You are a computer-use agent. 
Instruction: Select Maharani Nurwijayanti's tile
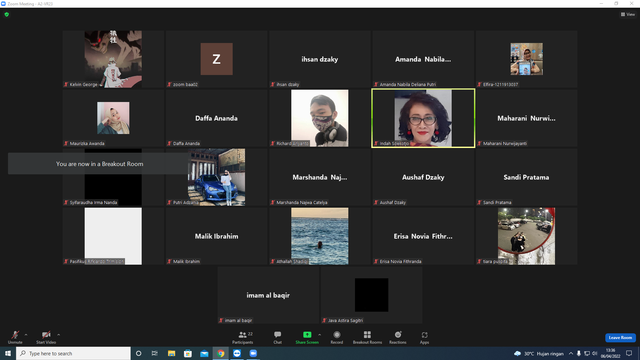point(527,118)
